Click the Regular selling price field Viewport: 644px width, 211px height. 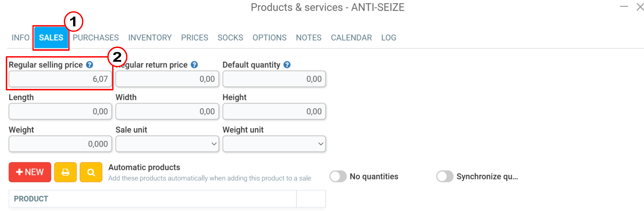[x=60, y=79]
